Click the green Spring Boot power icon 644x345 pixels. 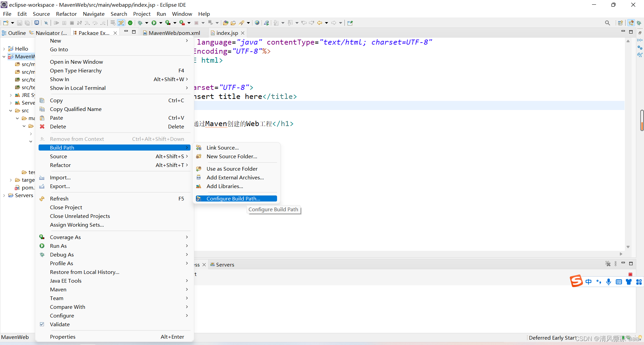tap(130, 23)
